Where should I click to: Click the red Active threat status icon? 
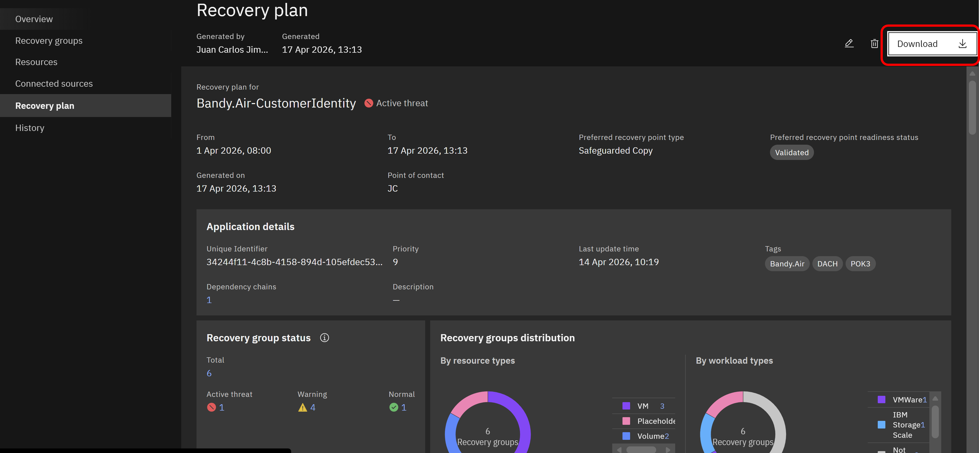[212, 407]
